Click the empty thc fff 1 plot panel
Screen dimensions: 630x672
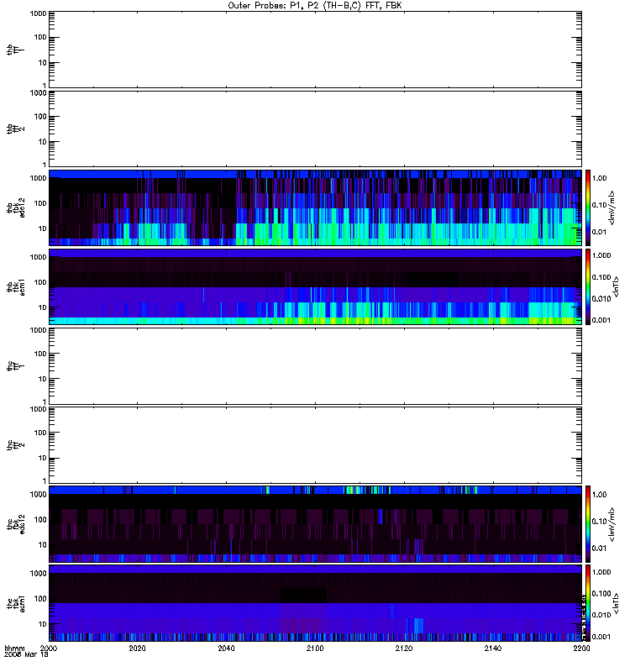[316, 366]
